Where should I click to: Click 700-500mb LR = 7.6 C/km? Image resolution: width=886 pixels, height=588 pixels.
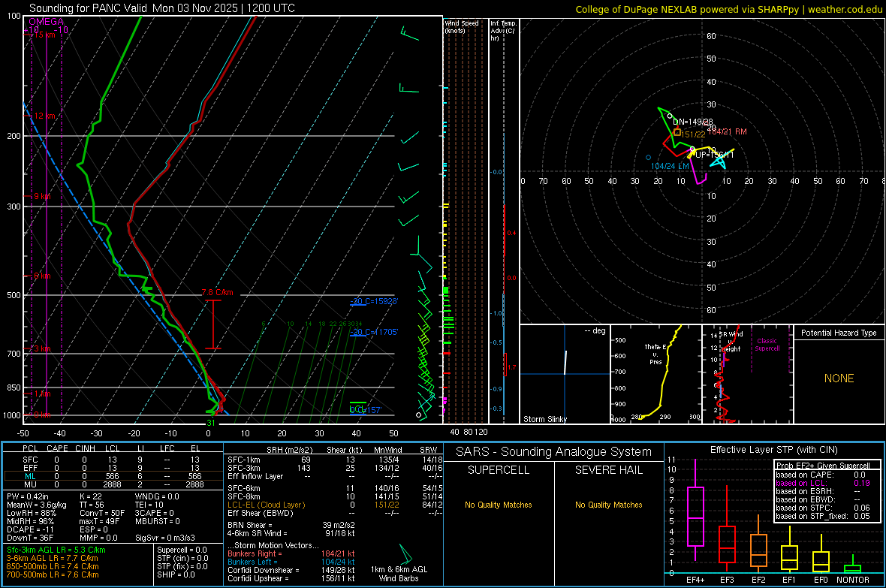(53, 574)
